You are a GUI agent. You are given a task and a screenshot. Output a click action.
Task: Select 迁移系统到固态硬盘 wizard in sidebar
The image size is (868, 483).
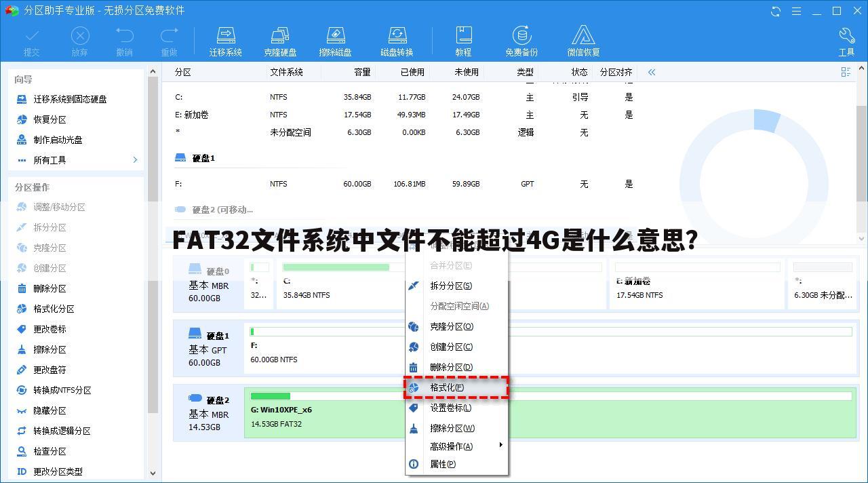[70, 99]
